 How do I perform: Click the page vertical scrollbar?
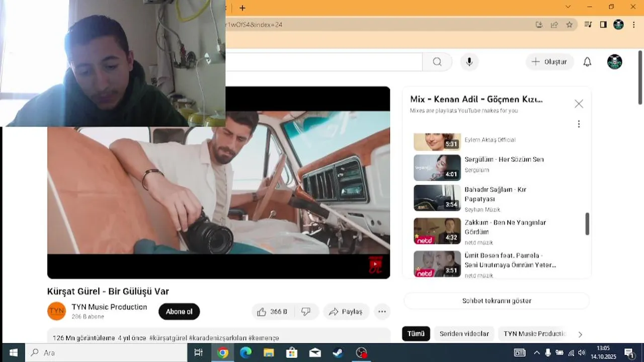640,78
